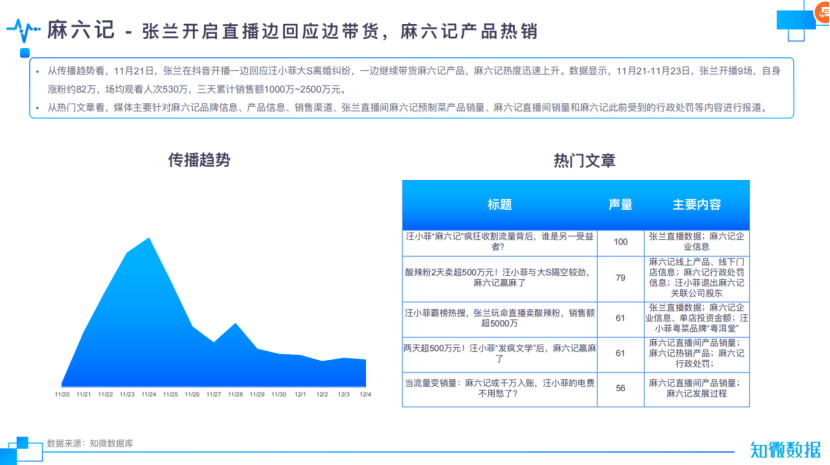This screenshot has height=465, width=830.
Task: Click the 12/1 label on the chart axis
Action: [x=300, y=395]
